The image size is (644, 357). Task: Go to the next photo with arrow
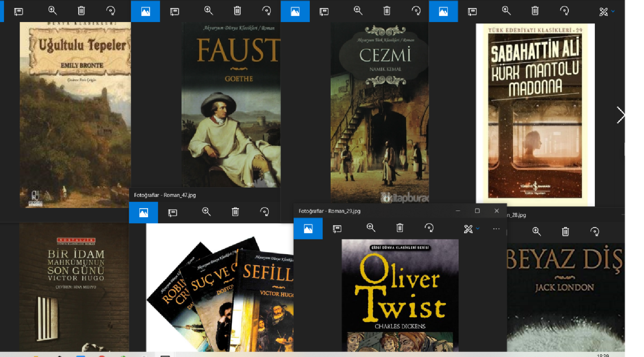[x=620, y=115]
